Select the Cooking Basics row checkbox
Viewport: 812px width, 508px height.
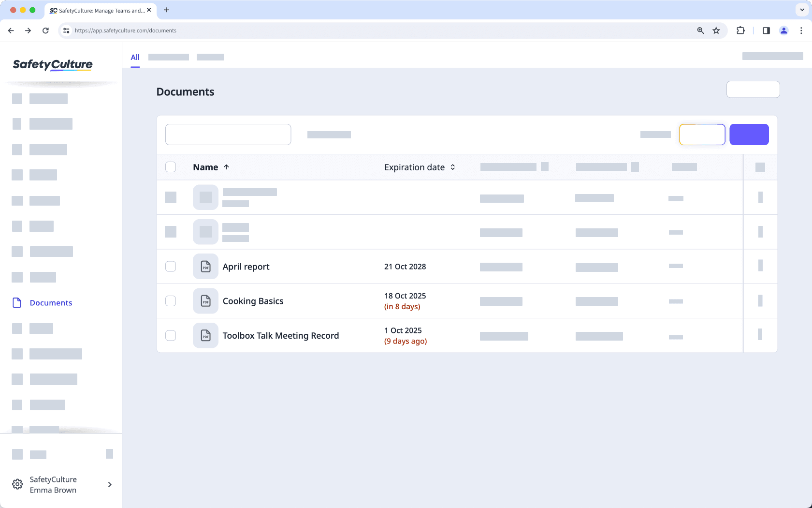(x=171, y=301)
